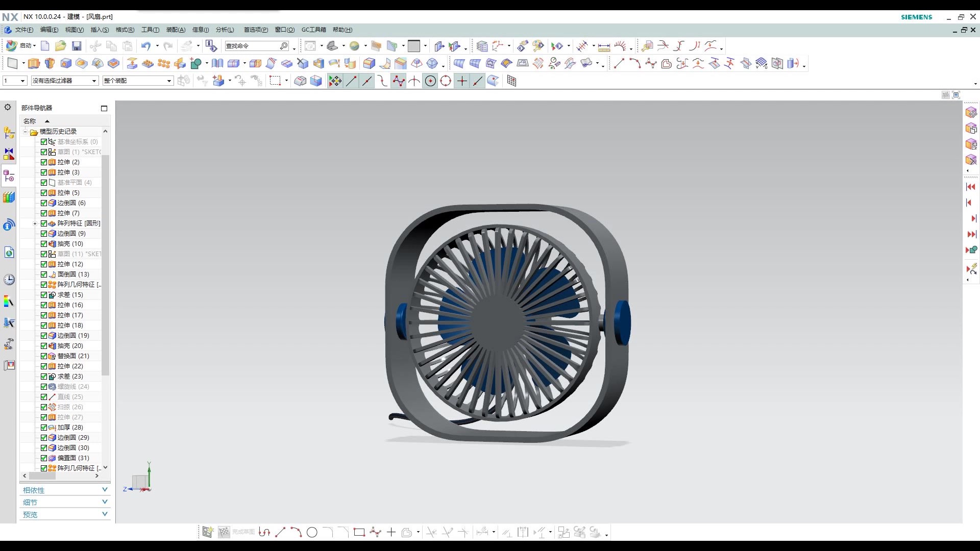This screenshot has width=980, height=551.
Task: Select the 边倒圆 (19) feature row
Action: point(73,336)
